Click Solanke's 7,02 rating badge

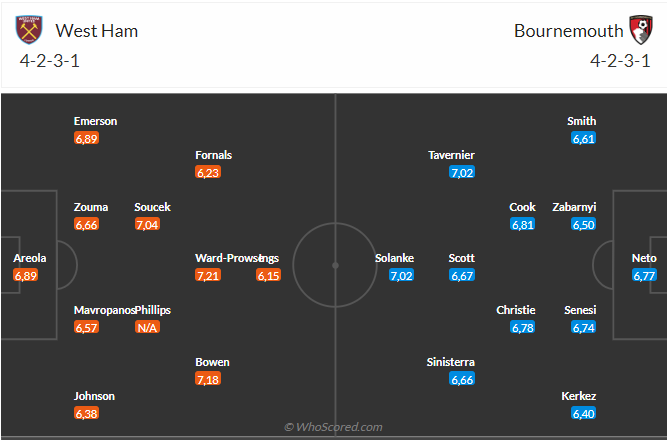coord(401,275)
